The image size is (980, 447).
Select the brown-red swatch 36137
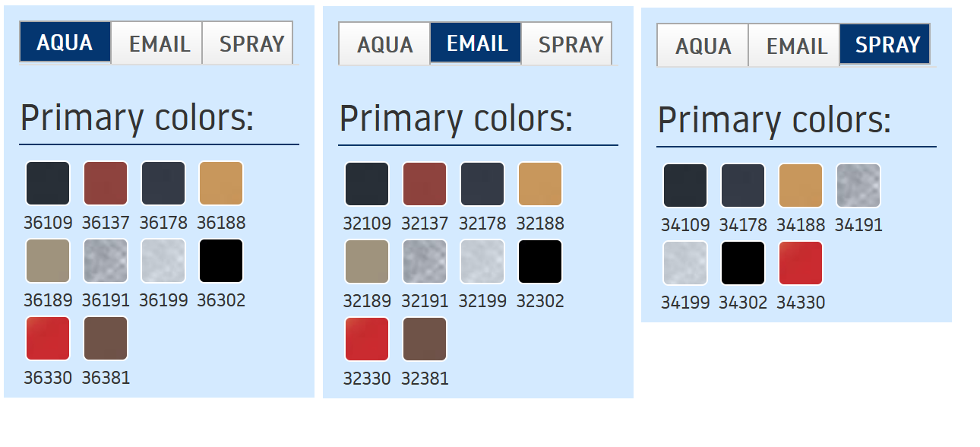(106, 183)
